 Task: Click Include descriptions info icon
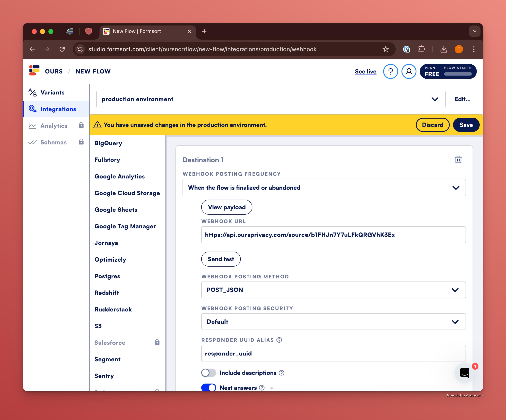pos(281,373)
